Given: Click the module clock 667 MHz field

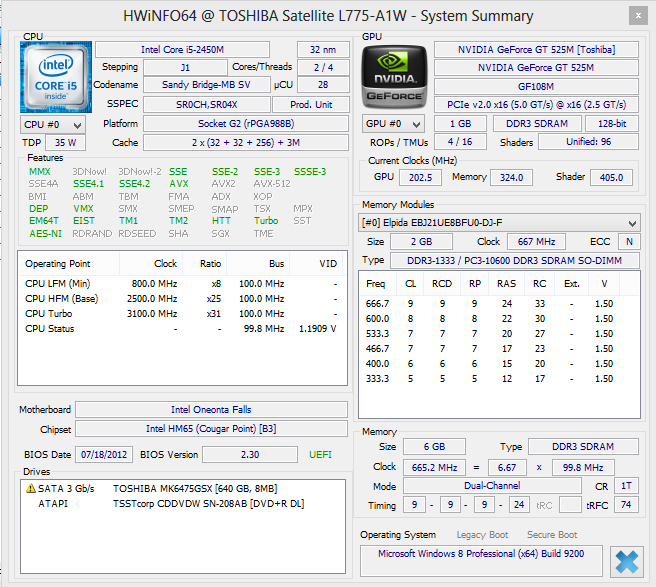Looking at the screenshot, I should (536, 241).
